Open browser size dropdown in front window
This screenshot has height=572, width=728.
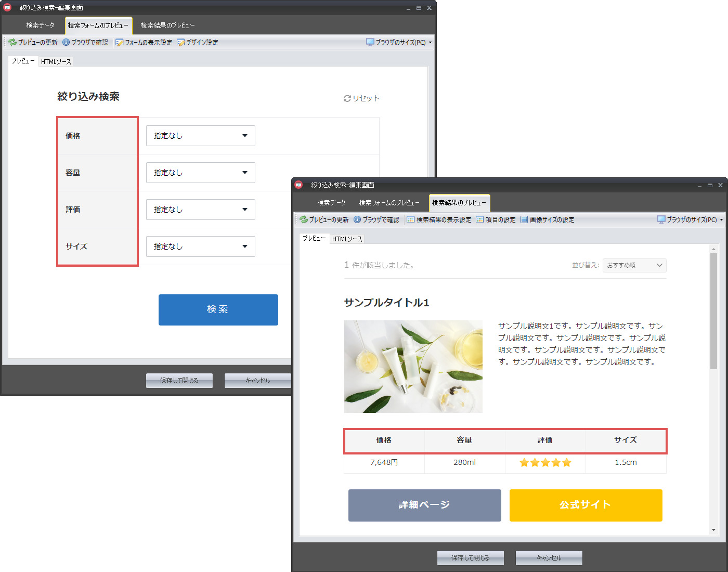pos(691,220)
